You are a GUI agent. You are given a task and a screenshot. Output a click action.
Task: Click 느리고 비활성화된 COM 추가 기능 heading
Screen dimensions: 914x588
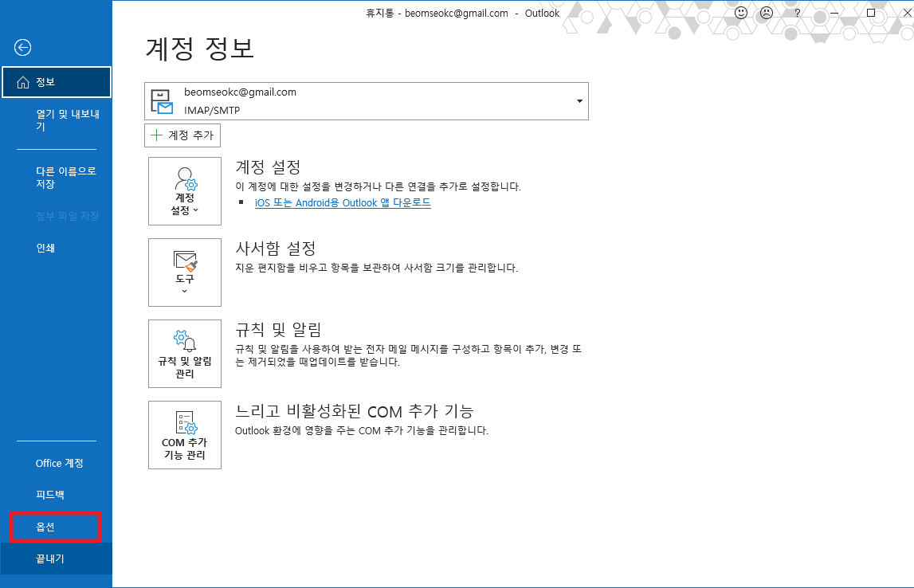click(x=355, y=411)
